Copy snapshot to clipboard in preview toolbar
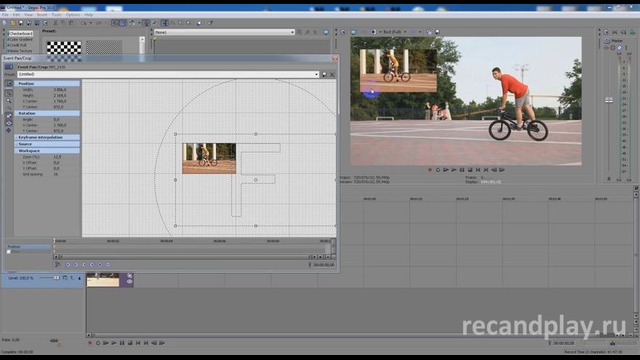Screen dimensions: 640x360 (x=429, y=32)
